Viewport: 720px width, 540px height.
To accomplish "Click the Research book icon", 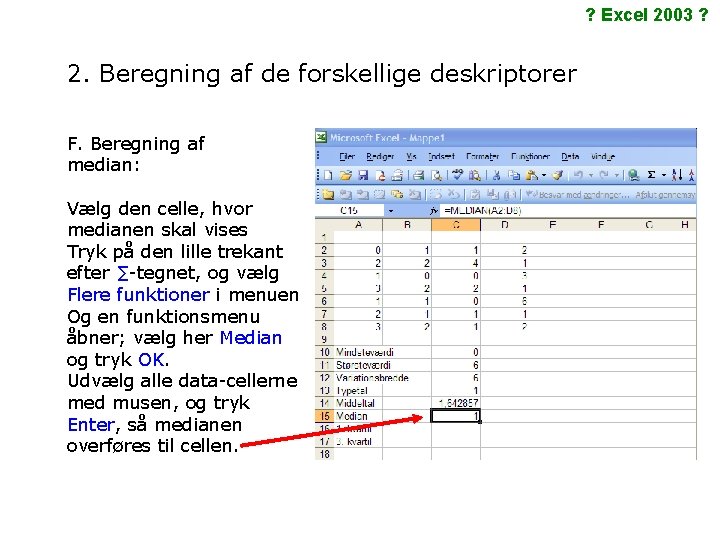I will coord(474,175).
